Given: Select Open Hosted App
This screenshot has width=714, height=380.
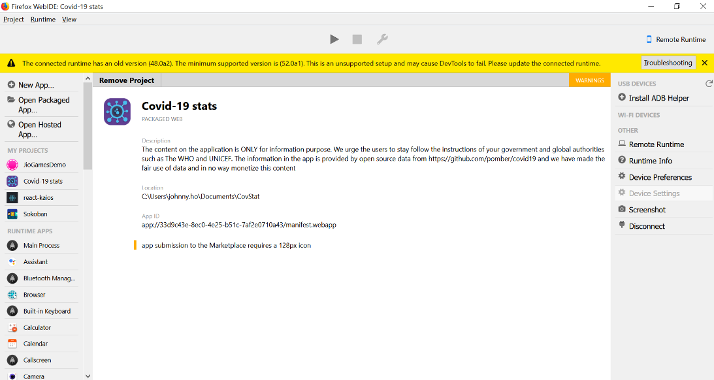Looking at the screenshot, I should coord(42,129).
